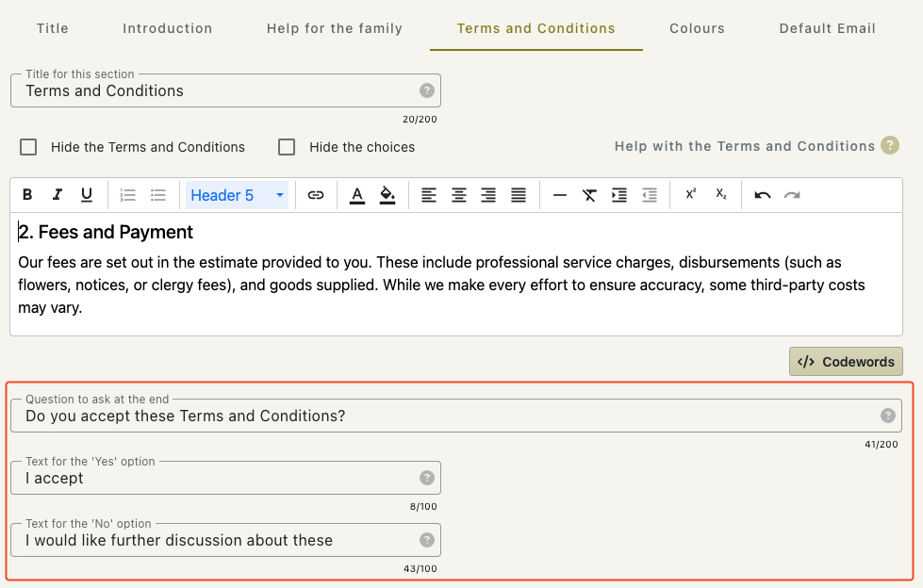Screen dimensions: 923x588
Task: Clear text formatting
Action: (x=589, y=195)
